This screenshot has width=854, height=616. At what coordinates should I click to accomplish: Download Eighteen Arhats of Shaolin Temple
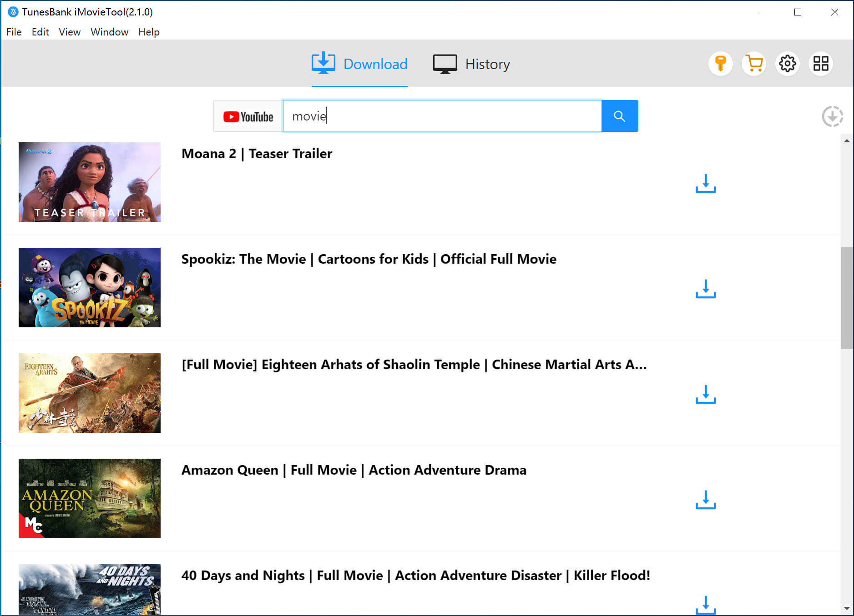coord(705,394)
